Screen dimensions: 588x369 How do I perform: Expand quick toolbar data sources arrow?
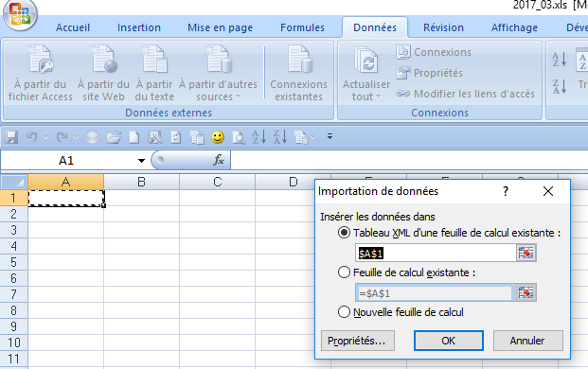(x=313, y=137)
